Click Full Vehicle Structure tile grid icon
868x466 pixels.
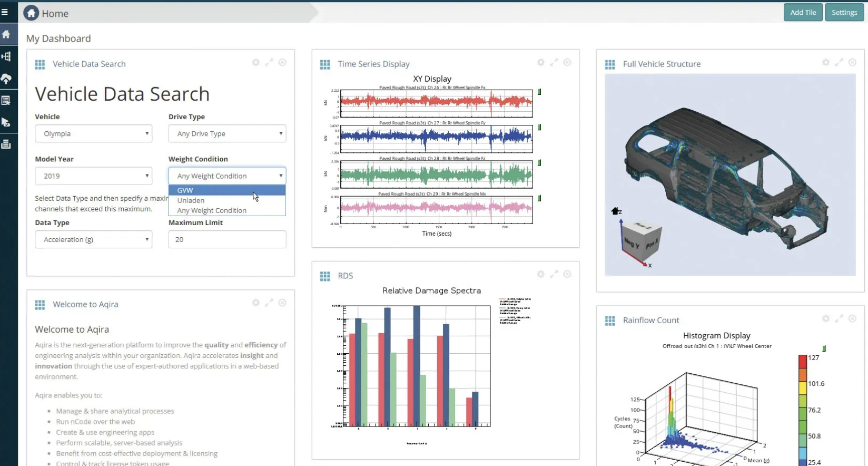pyautogui.click(x=610, y=64)
